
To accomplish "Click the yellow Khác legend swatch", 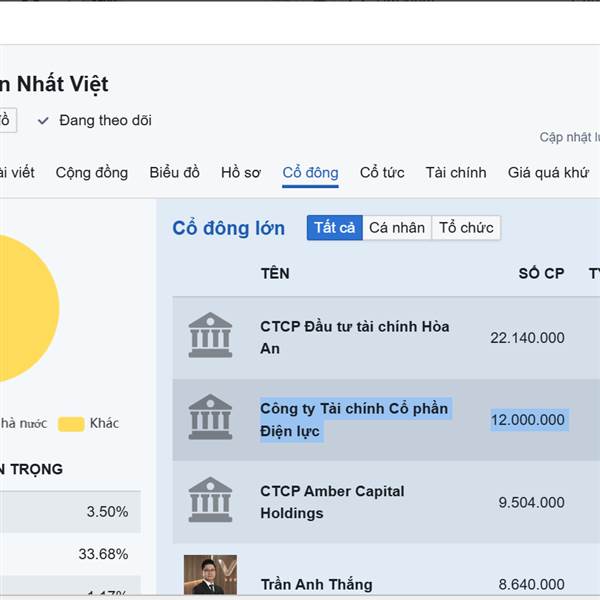I will (71, 424).
